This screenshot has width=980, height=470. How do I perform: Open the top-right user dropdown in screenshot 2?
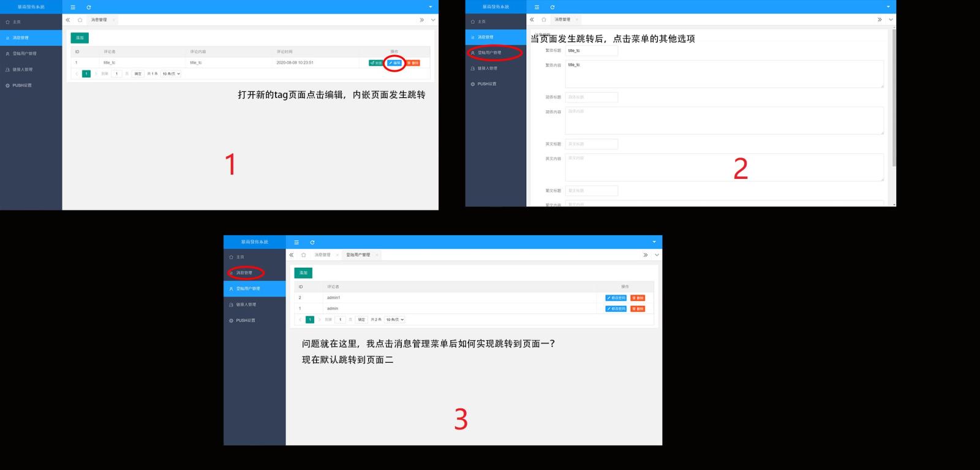coord(888,7)
